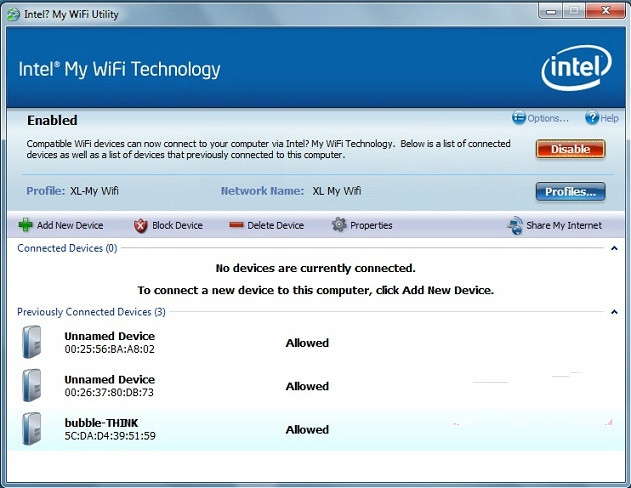Click the MAC address 5C:DA:D4:39:51:59
The height and width of the screenshot is (488, 631).
click(x=110, y=436)
